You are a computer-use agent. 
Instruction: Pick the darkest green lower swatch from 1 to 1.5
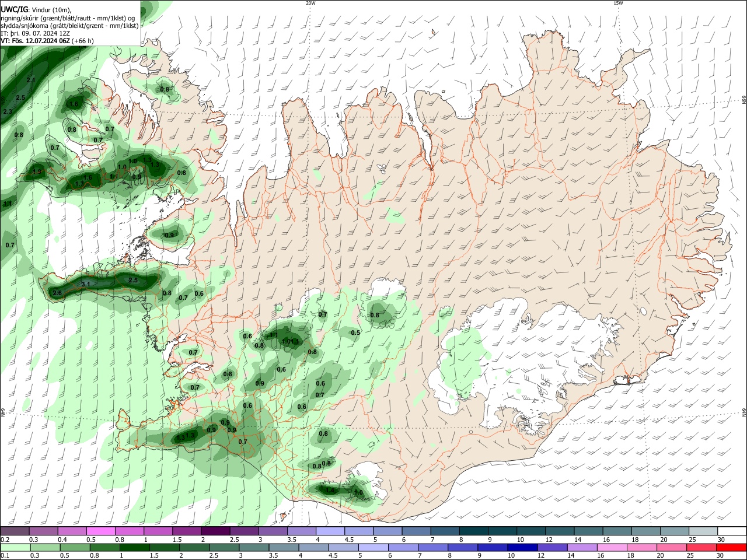[x=134, y=547]
